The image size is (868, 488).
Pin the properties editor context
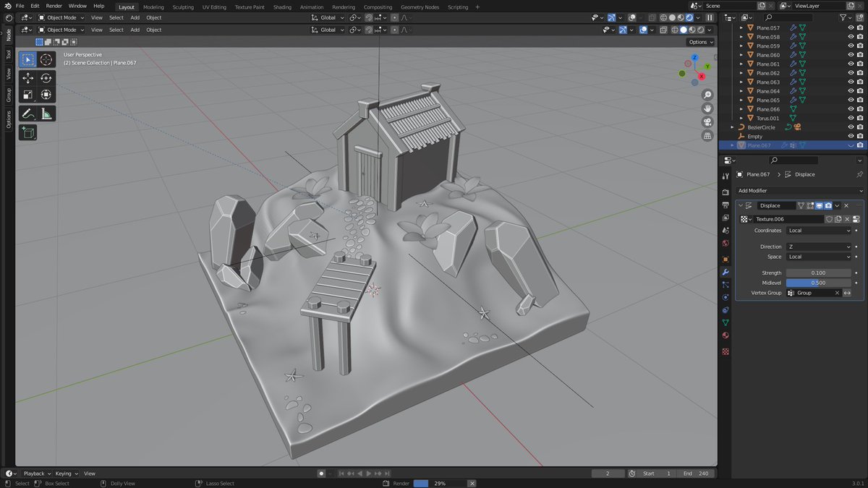point(859,174)
